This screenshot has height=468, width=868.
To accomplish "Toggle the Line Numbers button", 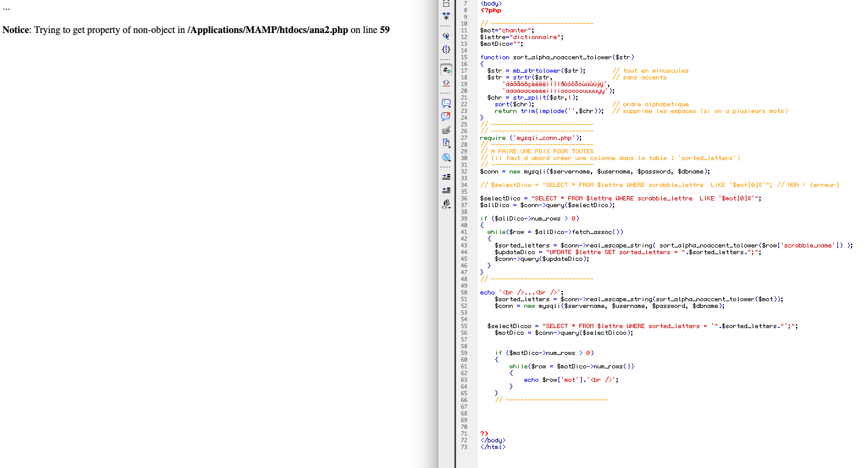I will point(446,70).
